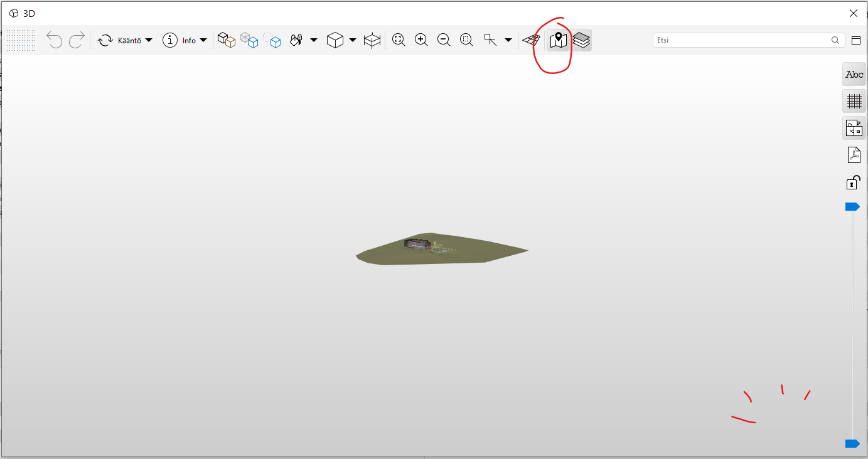Toggle the grid display button

point(854,101)
